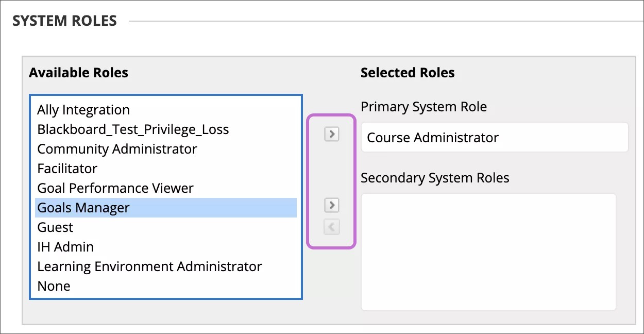Screen dimensions: 644x334
Task: Click the Secondary System Roles label
Action: point(435,178)
